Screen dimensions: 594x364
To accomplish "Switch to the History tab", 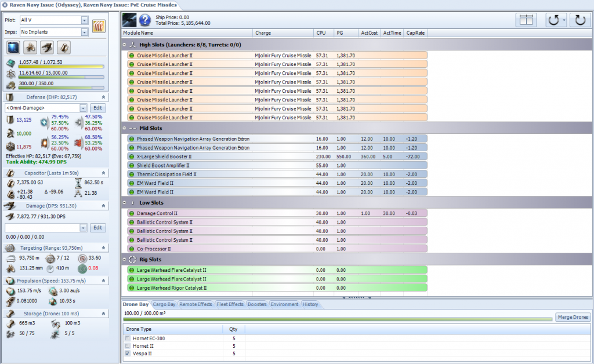I will click(x=310, y=305).
